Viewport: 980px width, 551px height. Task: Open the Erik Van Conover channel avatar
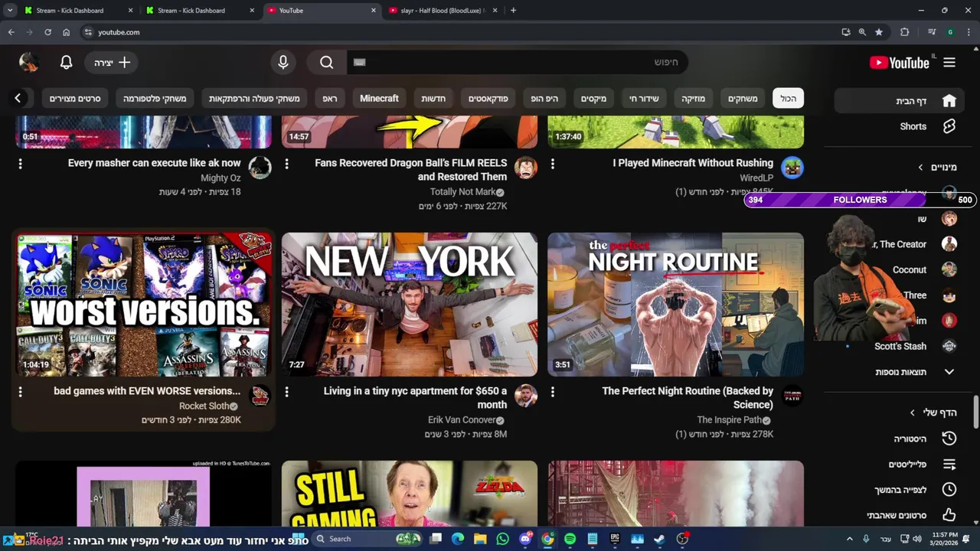click(x=526, y=396)
